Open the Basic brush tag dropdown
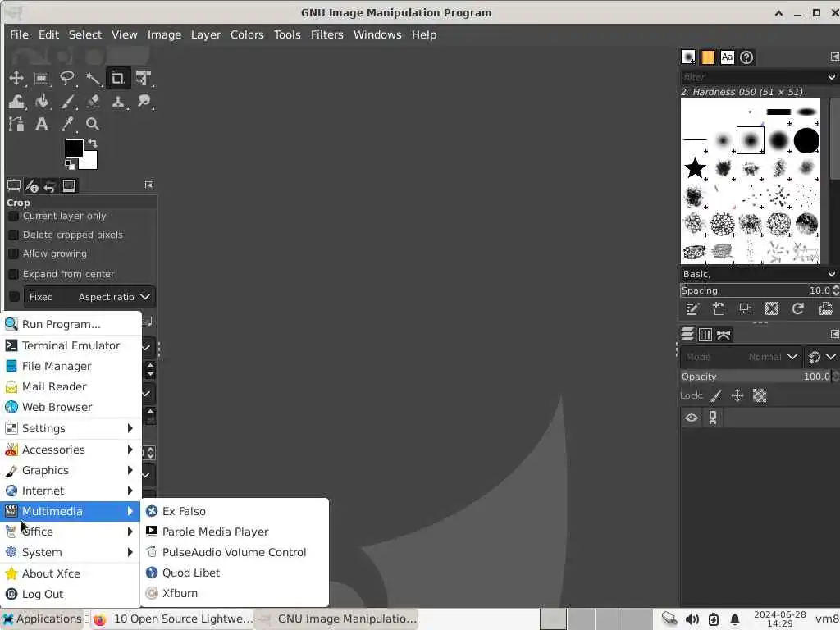840x630 pixels. pyautogui.click(x=759, y=274)
